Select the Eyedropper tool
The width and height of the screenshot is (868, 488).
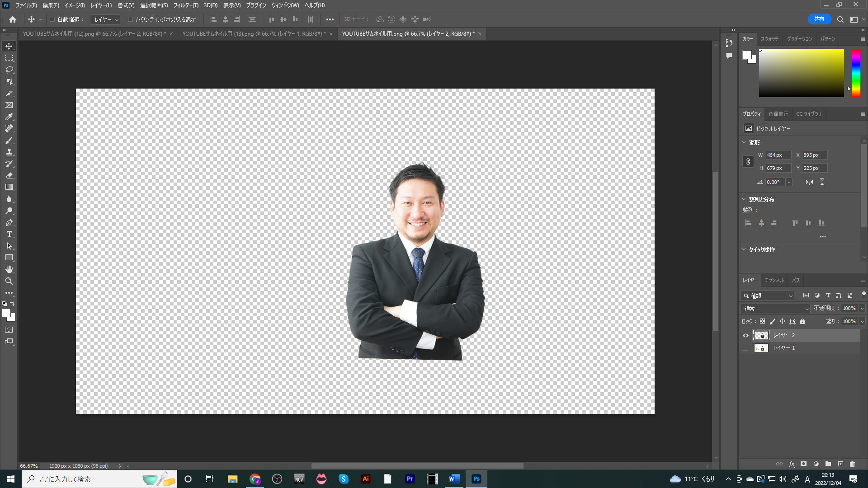point(9,117)
